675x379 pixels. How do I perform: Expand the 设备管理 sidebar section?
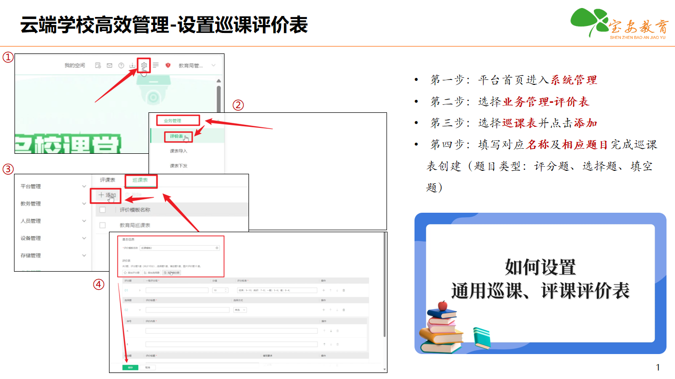pyautogui.click(x=53, y=238)
